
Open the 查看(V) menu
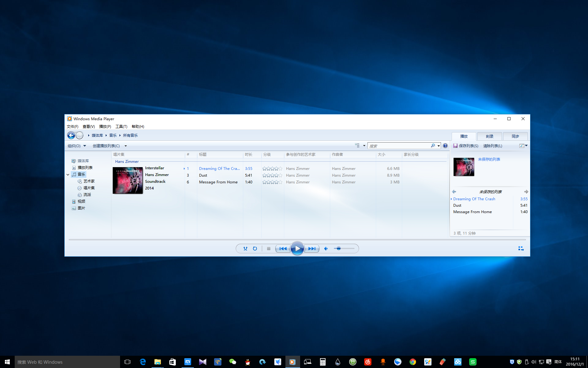click(x=89, y=127)
